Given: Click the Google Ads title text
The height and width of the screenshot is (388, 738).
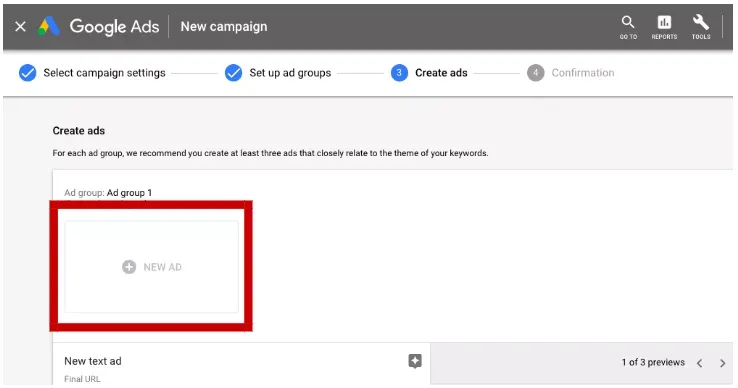Looking at the screenshot, I should pyautogui.click(x=114, y=27).
